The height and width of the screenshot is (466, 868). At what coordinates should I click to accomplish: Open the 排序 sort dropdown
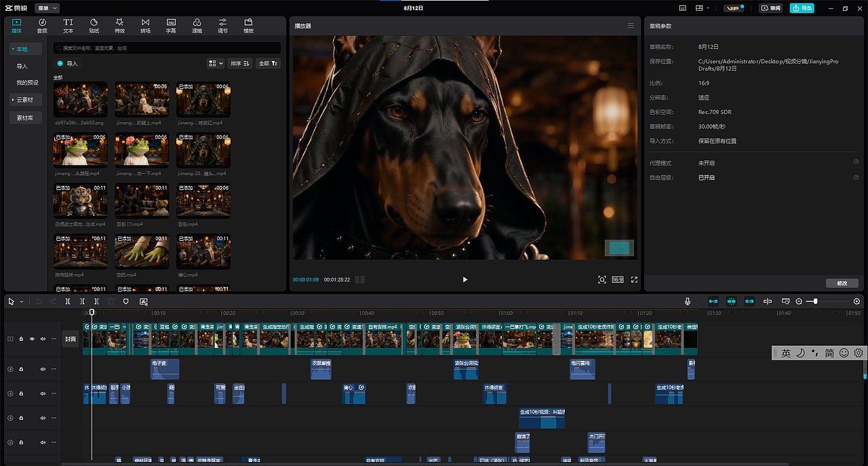tap(240, 63)
